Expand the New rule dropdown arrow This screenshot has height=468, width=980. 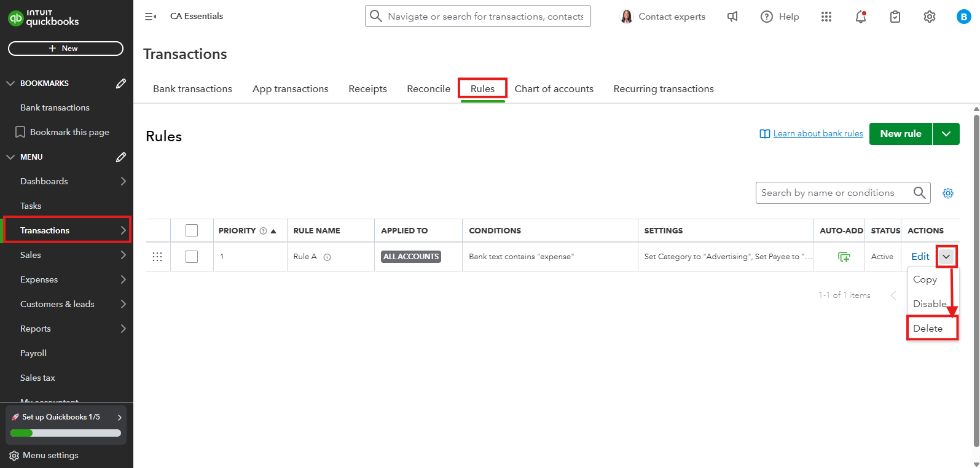946,134
